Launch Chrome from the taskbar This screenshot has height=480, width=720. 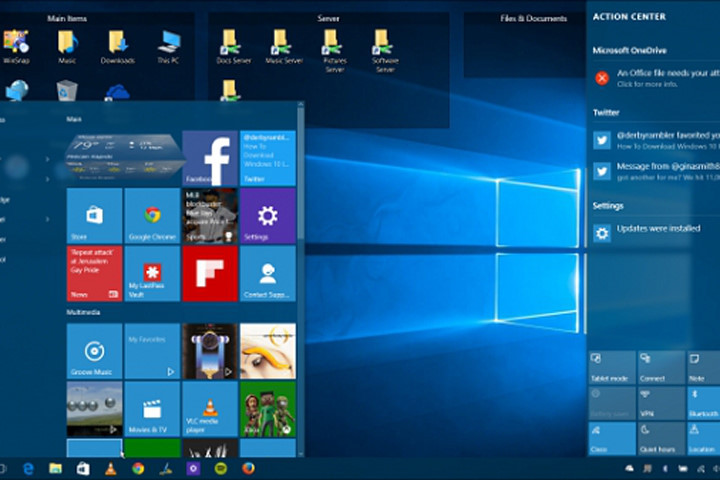click(x=138, y=469)
